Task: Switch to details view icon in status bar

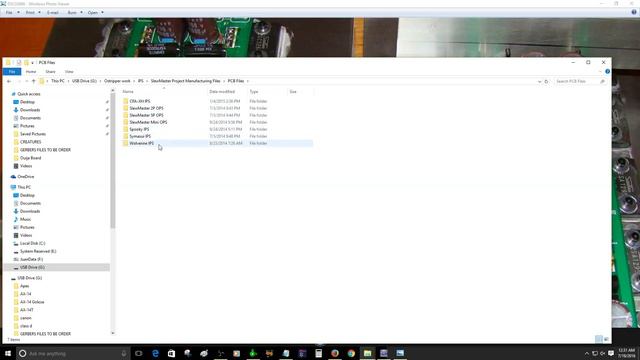Action: (x=598, y=339)
